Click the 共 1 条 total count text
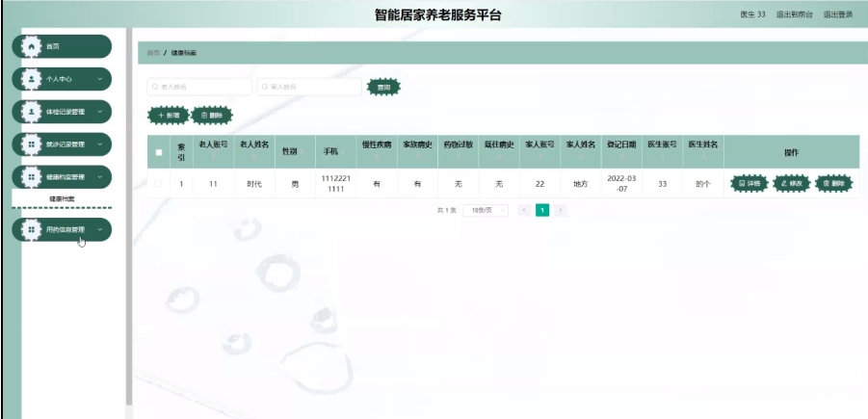The width and height of the screenshot is (868, 419). point(447,210)
